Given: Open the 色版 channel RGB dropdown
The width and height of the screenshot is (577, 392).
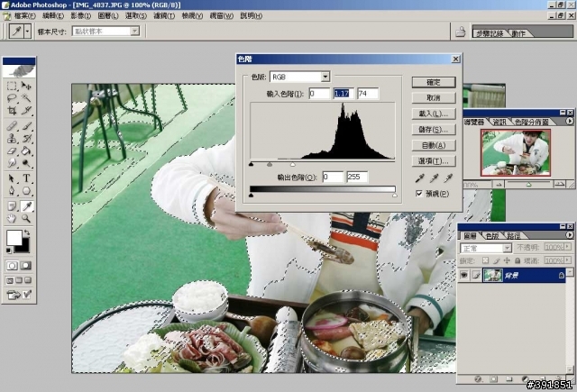Looking at the screenshot, I should tap(325, 77).
